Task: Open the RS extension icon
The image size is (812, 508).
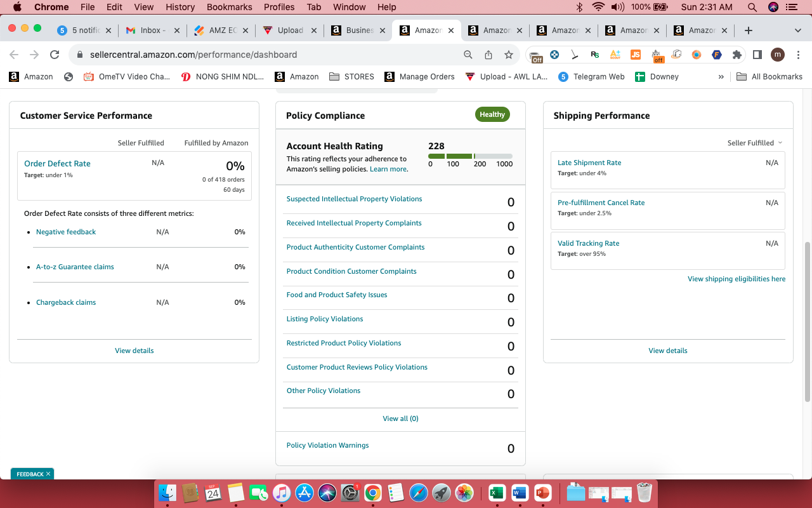Action: 594,55
